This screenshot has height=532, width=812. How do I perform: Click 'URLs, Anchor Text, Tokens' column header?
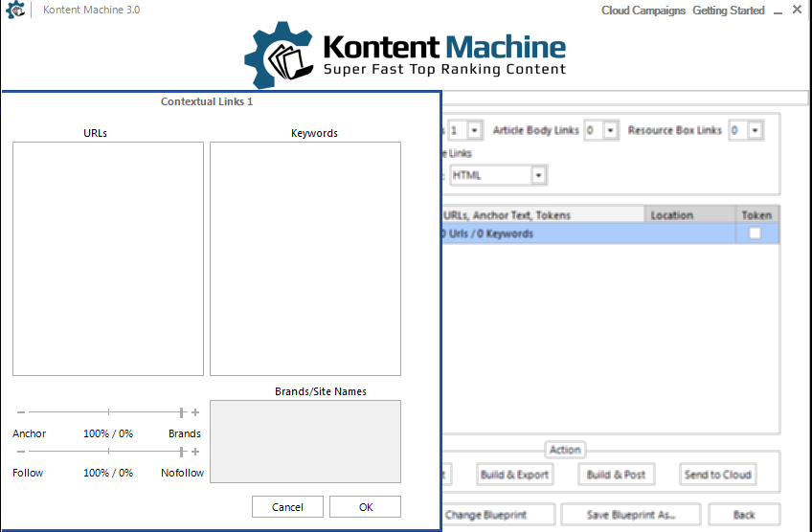543,214
